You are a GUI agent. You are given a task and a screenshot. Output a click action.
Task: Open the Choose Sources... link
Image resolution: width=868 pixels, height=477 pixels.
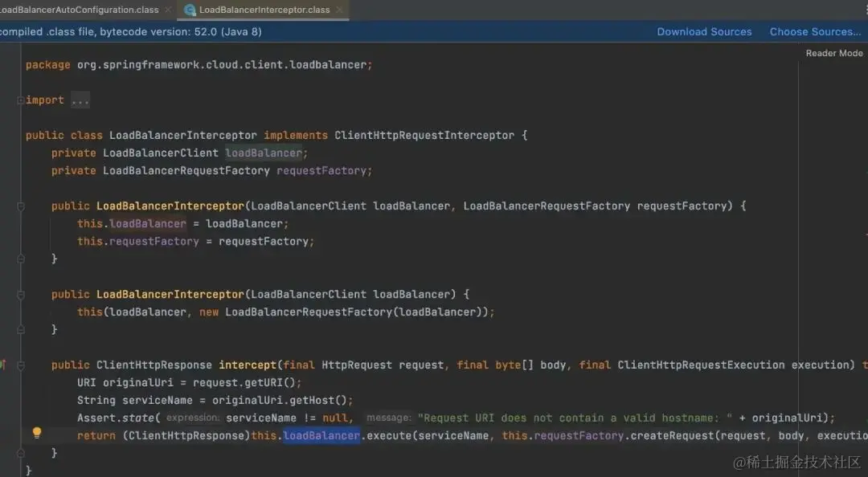[x=815, y=31]
